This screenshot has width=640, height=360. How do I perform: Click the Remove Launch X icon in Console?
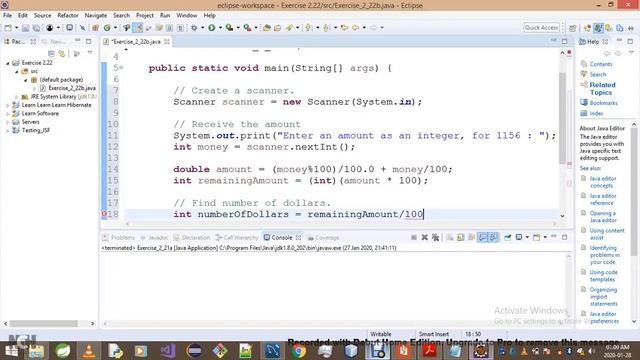[x=424, y=237]
